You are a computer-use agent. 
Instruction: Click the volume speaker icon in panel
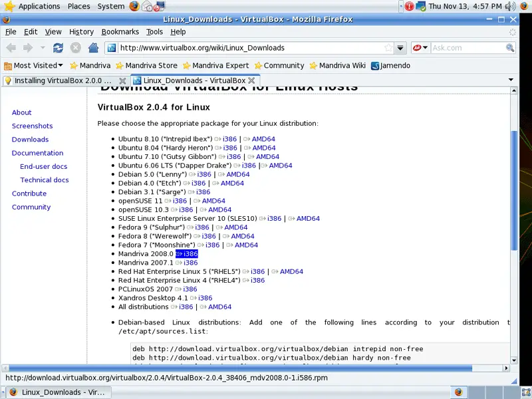tap(510, 6)
